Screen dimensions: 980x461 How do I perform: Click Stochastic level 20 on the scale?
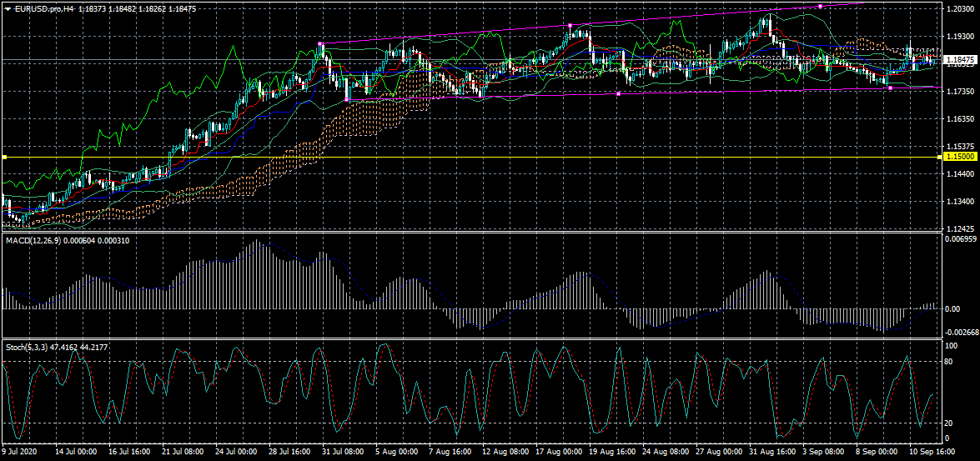(x=948, y=423)
